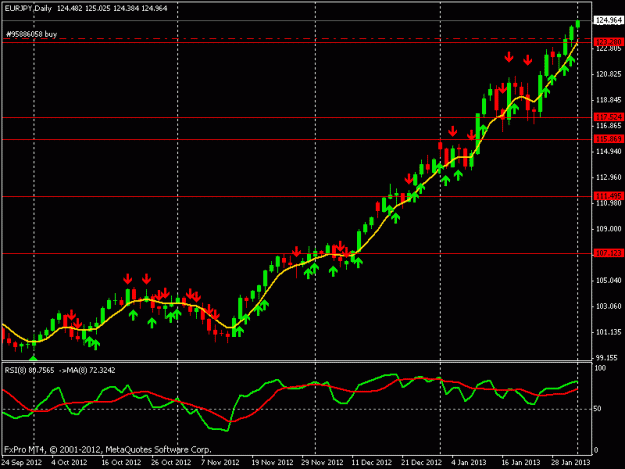
Task: Click the 29 Nov 2012 date label
Action: (322, 463)
